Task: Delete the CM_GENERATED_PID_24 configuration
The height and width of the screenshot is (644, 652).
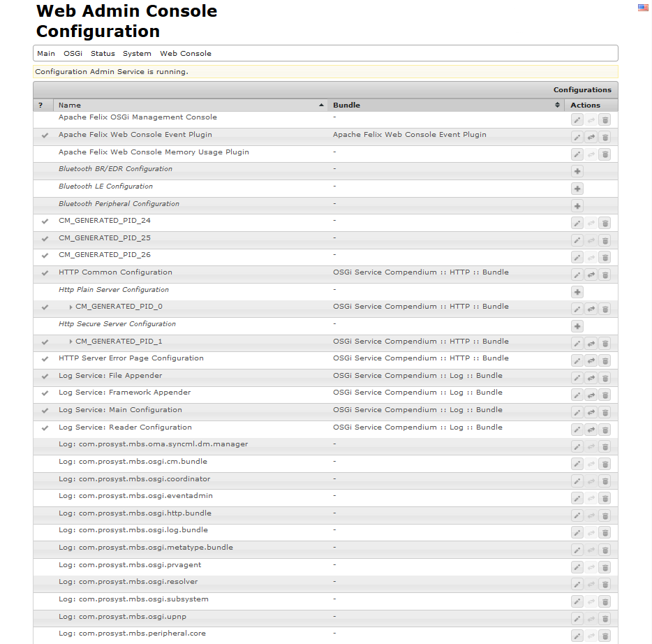Action: point(605,223)
